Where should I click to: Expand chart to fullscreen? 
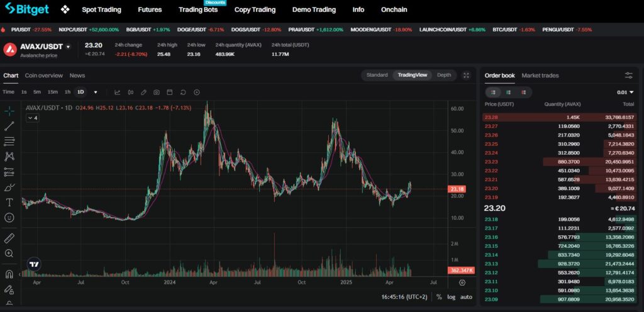click(466, 75)
